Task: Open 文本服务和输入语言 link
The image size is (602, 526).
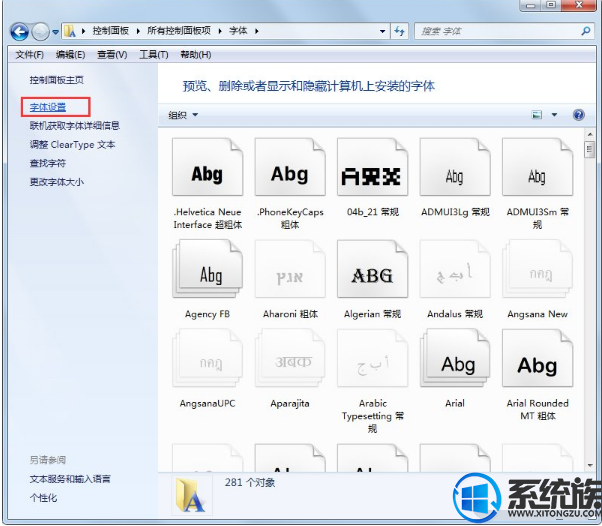Action: pyautogui.click(x=70, y=479)
